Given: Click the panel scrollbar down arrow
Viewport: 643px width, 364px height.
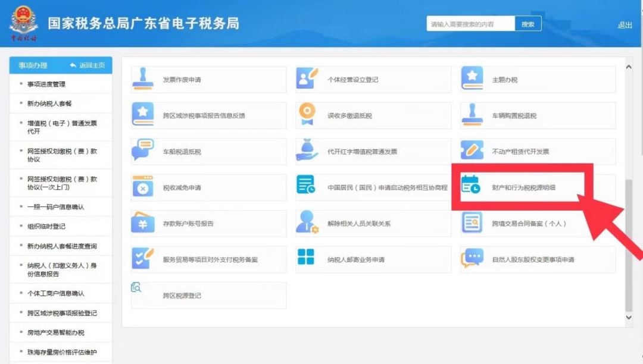Looking at the screenshot, I should tap(629, 318).
